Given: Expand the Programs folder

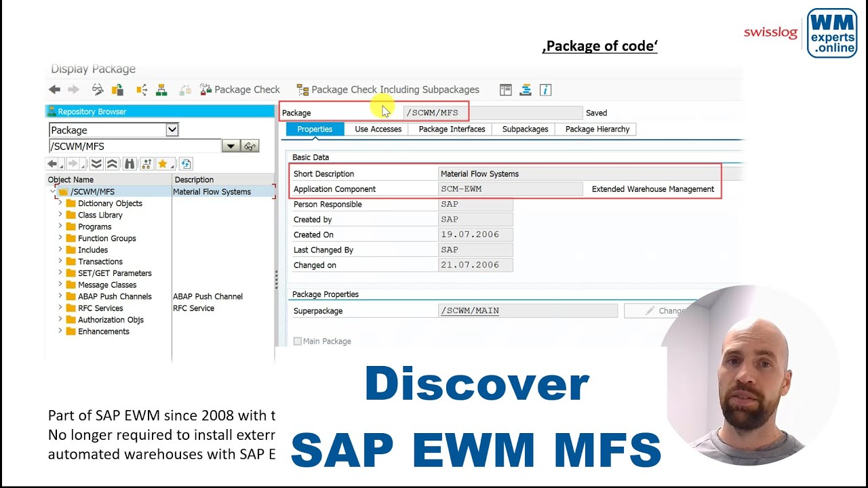Looking at the screenshot, I should tap(60, 226).
